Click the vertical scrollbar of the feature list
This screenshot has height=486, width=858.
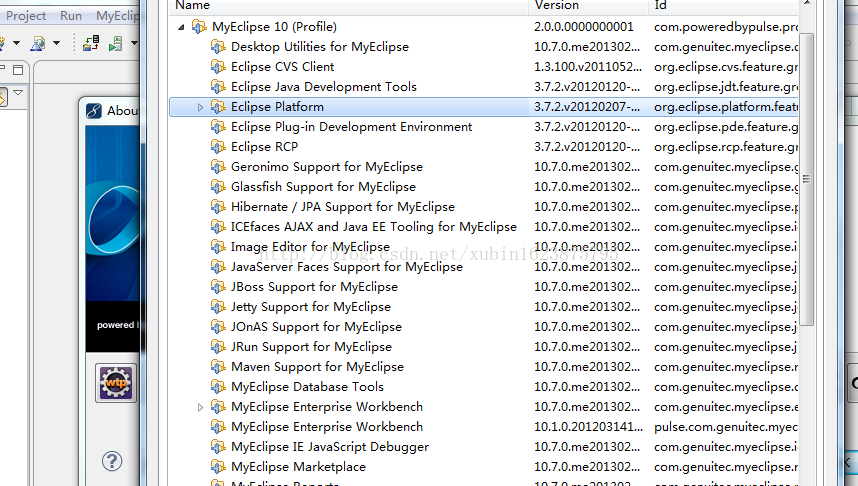807,179
